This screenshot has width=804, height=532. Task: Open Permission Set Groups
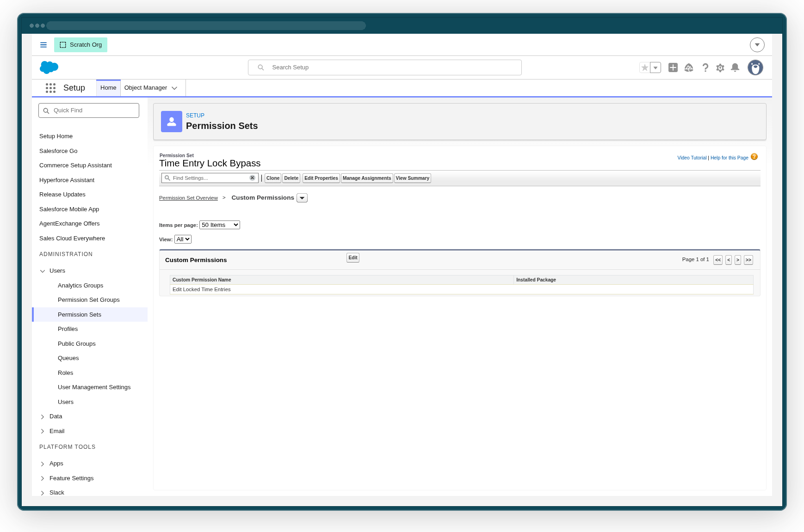89,300
